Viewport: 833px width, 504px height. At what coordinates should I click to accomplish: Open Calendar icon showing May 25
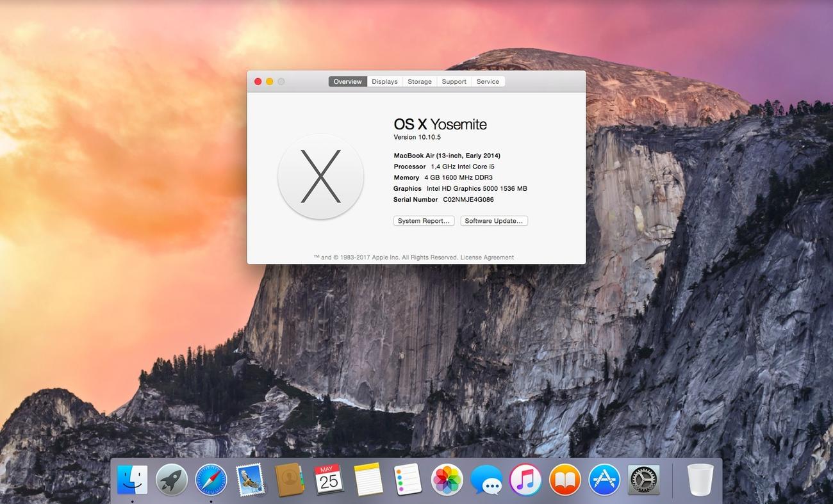point(329,479)
